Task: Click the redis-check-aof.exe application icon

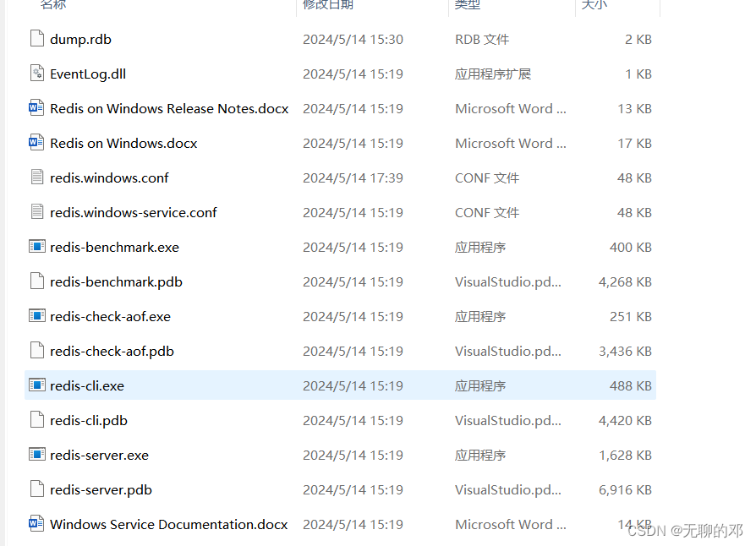Action: click(x=36, y=316)
